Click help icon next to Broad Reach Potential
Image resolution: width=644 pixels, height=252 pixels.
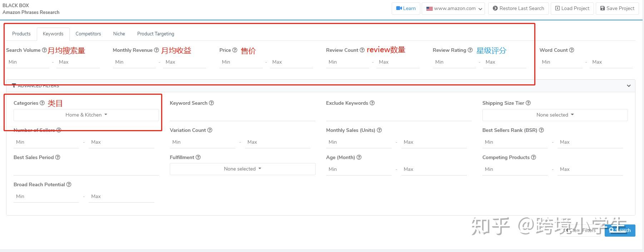(x=69, y=184)
